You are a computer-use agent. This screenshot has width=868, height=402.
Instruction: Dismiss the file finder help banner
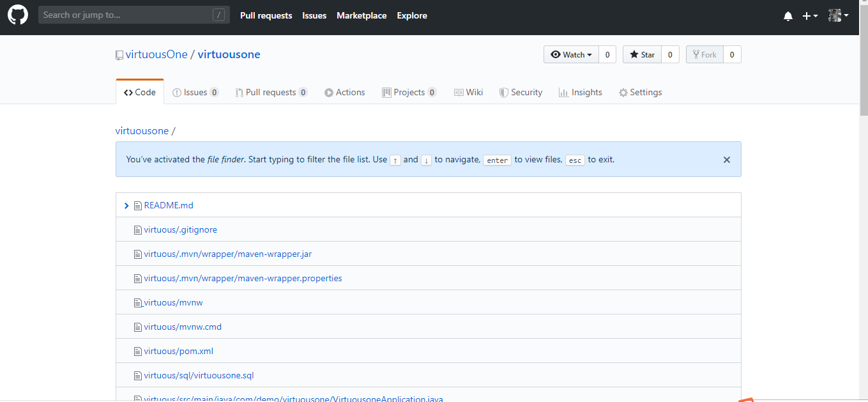pos(726,160)
